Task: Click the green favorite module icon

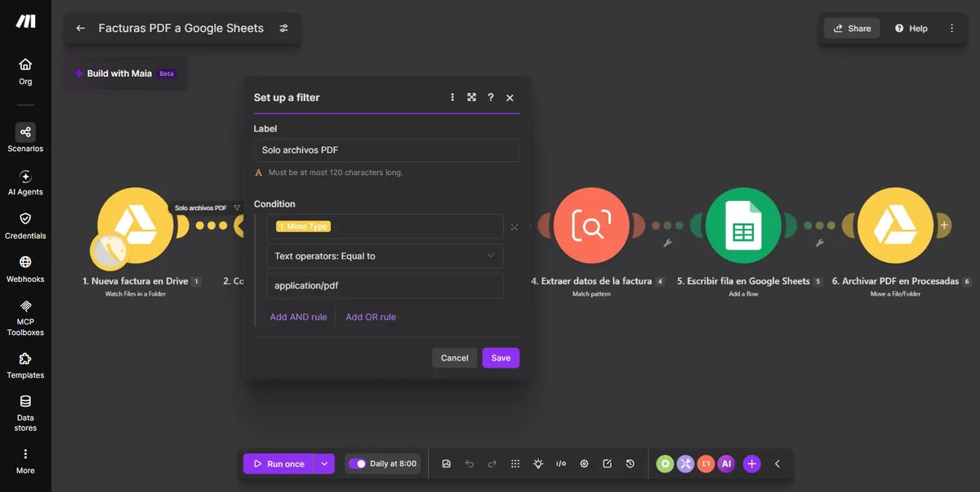Action: coord(666,463)
